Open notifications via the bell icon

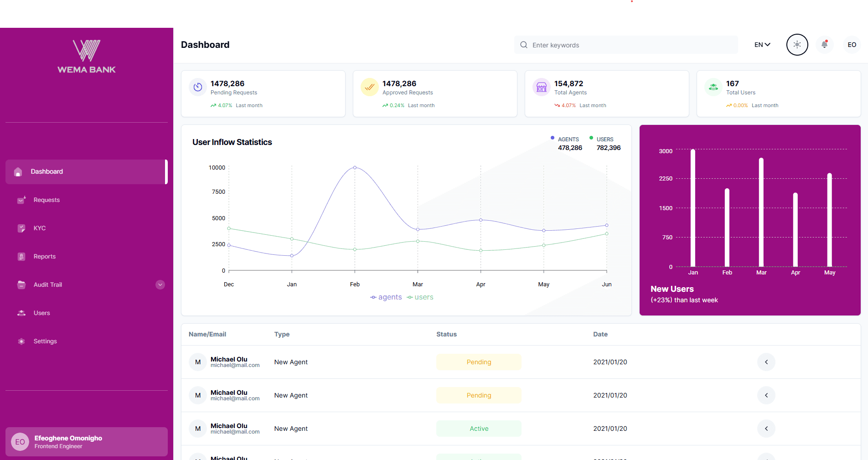[825, 44]
